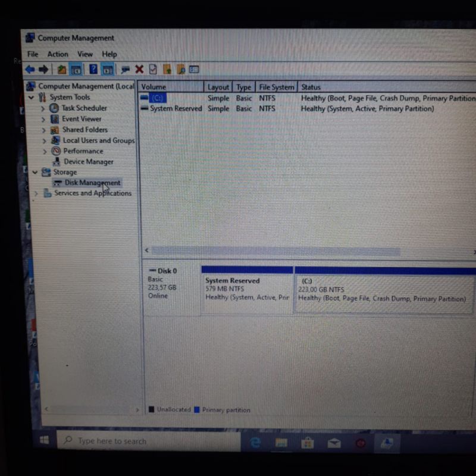Click the Device Manager icon

pos(56,161)
